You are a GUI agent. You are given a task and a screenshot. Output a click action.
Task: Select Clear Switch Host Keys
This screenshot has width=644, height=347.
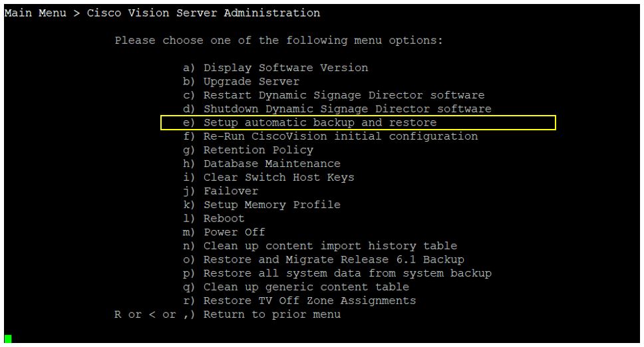pos(279,177)
